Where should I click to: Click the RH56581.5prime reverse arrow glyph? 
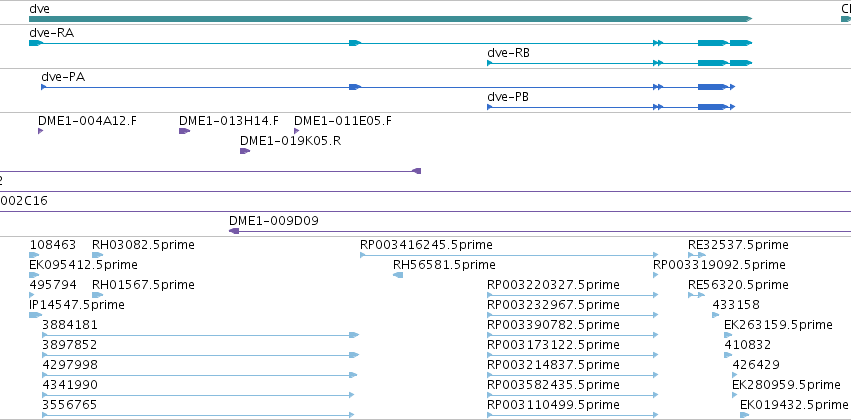tap(398, 275)
